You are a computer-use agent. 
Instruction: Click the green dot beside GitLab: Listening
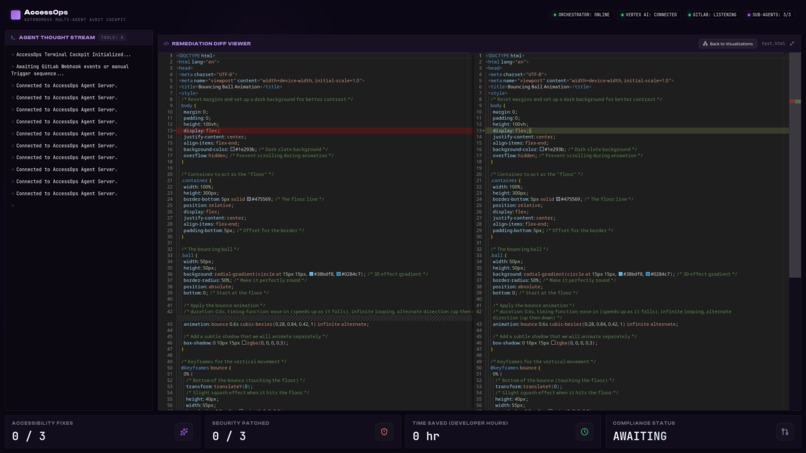pyautogui.click(x=689, y=15)
